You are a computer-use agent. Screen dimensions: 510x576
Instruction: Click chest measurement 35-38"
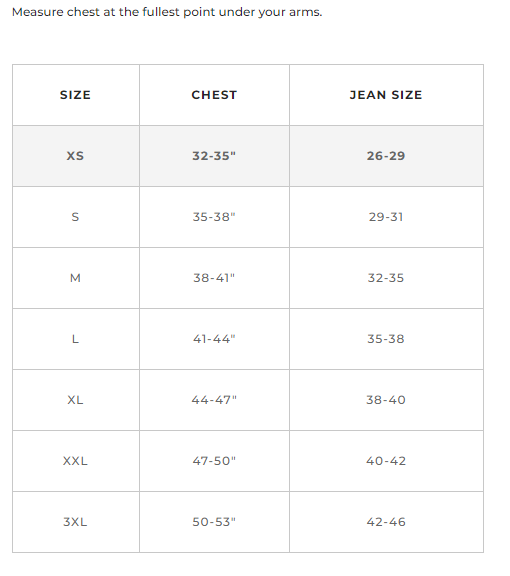point(214,217)
